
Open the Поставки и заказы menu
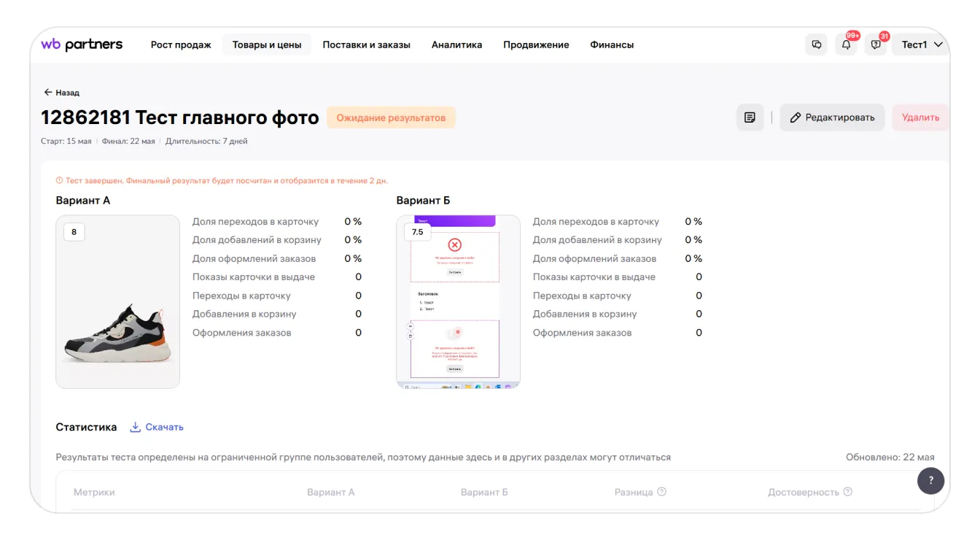366,45
